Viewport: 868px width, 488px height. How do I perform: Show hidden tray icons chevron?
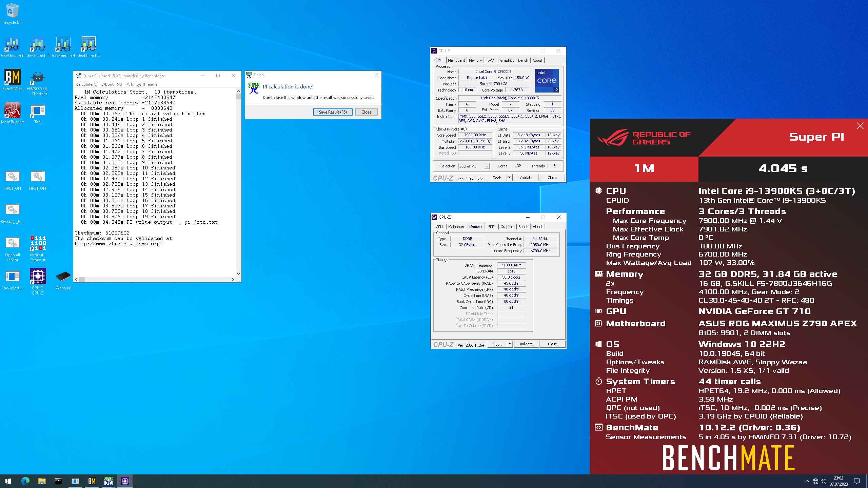pos(807,481)
